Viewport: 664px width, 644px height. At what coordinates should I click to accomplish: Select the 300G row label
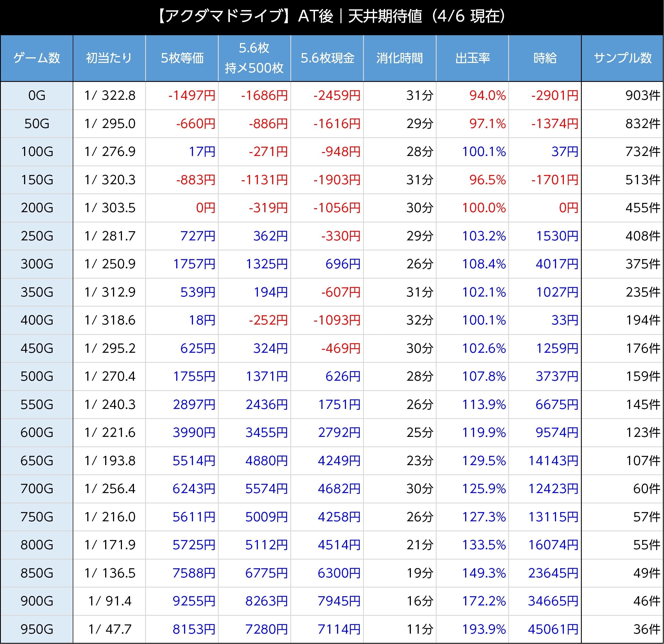pos(37,264)
